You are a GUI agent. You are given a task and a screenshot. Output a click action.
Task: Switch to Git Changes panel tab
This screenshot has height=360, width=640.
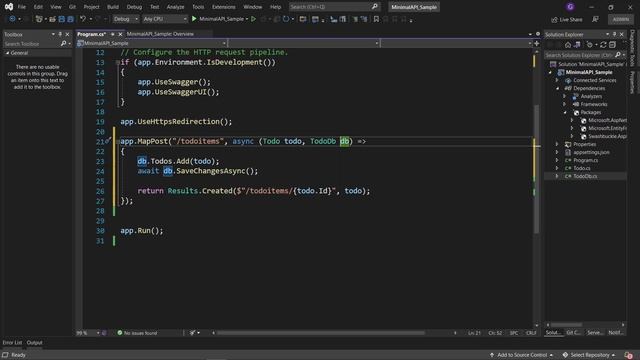point(573,333)
